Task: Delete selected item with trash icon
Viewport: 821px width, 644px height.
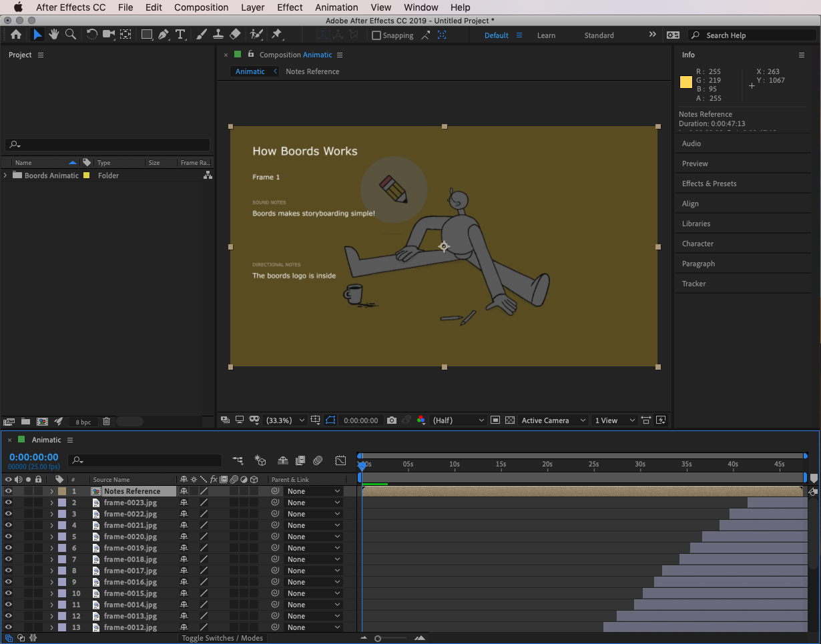Action: pyautogui.click(x=106, y=422)
